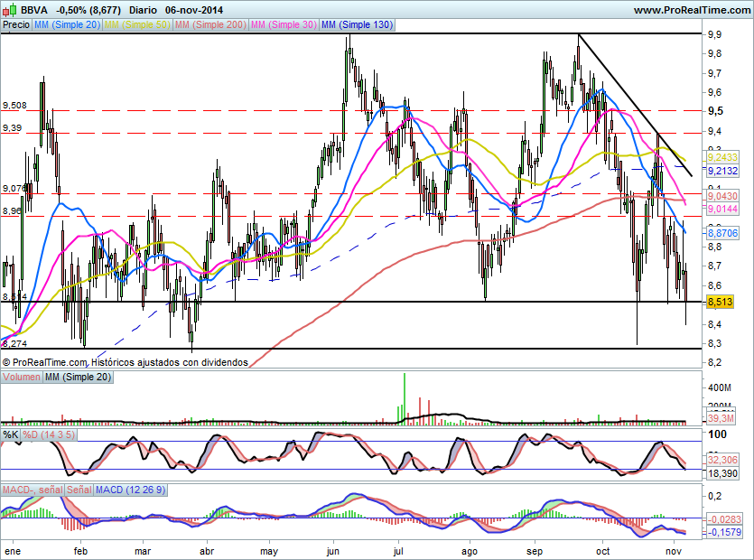The width and height of the screenshot is (754, 560).
Task: Click the blue 8,8706 value tag
Action: click(x=722, y=233)
